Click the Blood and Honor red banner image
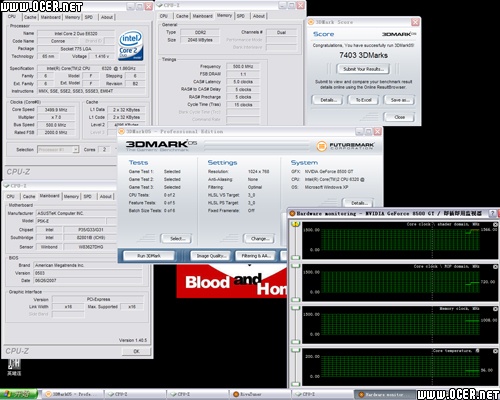 pyautogui.click(x=232, y=281)
